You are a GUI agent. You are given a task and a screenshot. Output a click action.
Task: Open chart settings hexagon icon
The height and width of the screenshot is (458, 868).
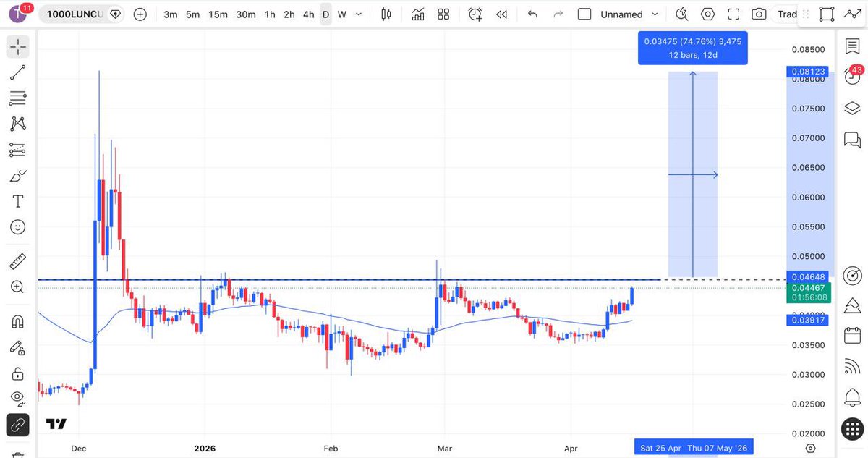707,14
